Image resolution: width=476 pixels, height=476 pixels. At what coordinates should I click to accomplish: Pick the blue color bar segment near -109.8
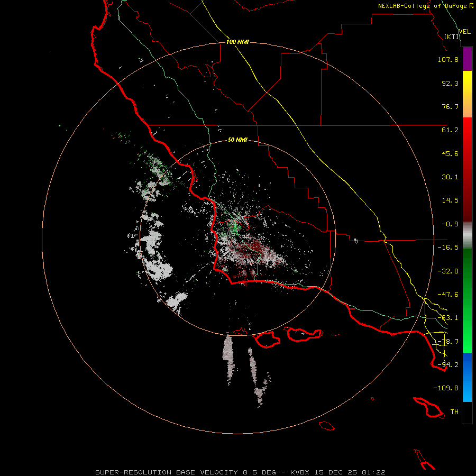tap(467, 377)
